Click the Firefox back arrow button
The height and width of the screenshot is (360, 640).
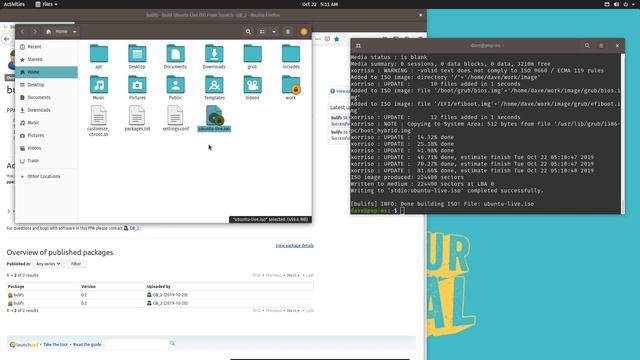(7, 39)
